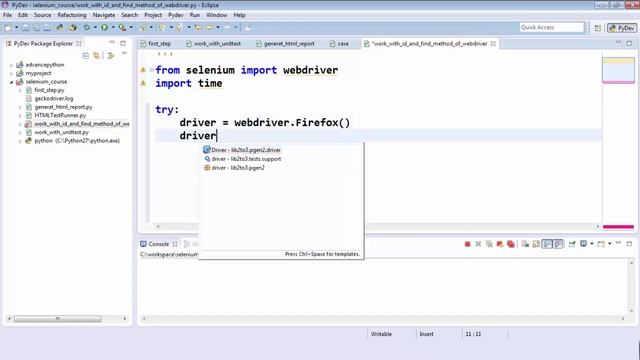
Task: Click the New file toolbar icon
Action: point(8,28)
